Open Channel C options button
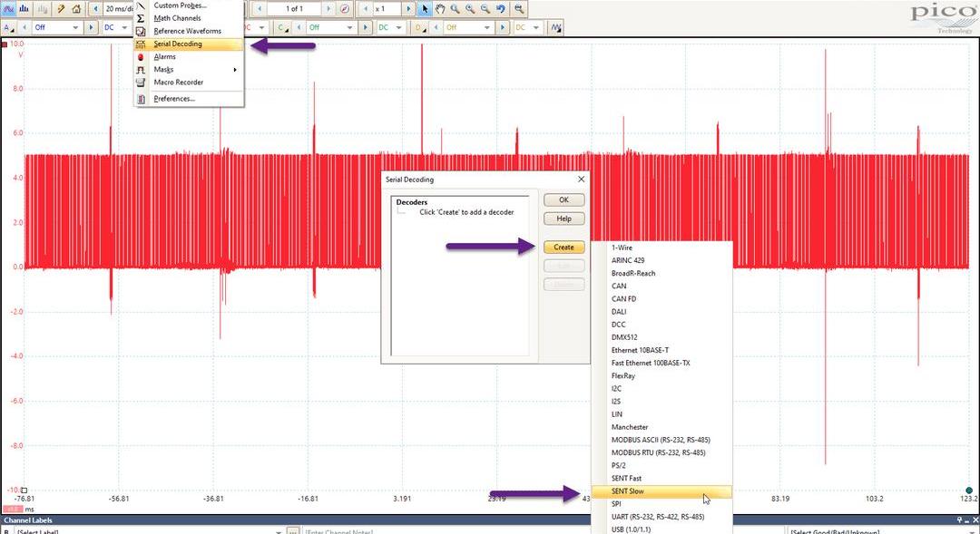 pos(283,27)
